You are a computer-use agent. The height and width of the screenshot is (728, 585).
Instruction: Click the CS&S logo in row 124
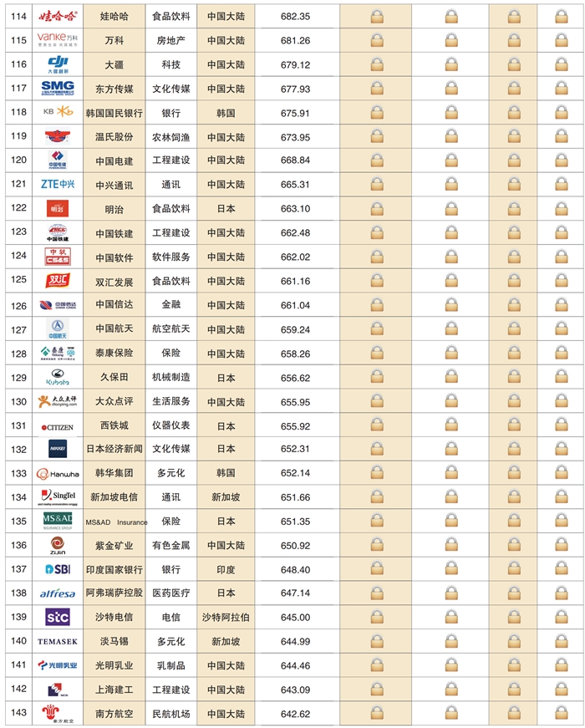pyautogui.click(x=58, y=257)
